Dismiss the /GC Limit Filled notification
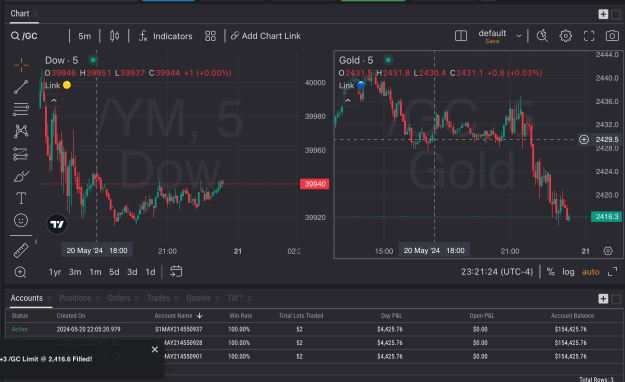The width and height of the screenshot is (625, 382). (x=155, y=350)
